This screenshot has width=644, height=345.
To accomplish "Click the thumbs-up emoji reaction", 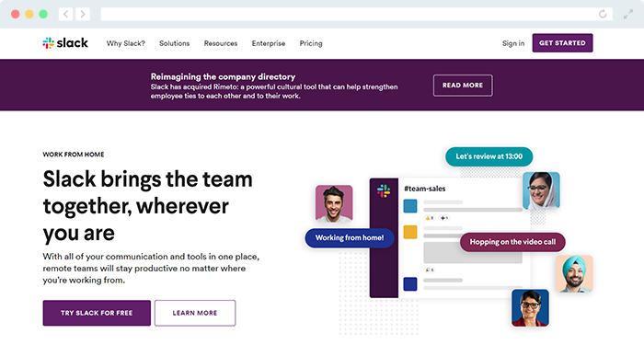I will (x=430, y=218).
